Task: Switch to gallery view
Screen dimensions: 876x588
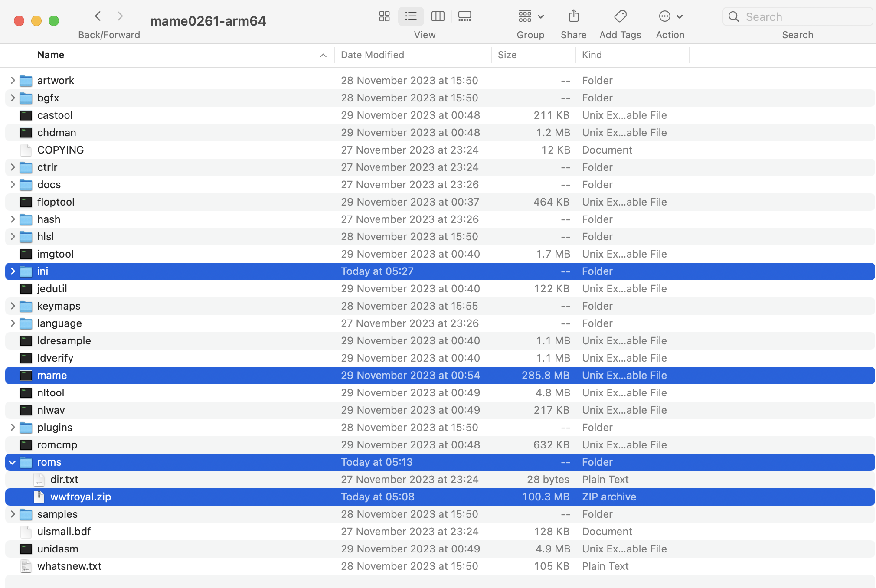Action: click(464, 16)
